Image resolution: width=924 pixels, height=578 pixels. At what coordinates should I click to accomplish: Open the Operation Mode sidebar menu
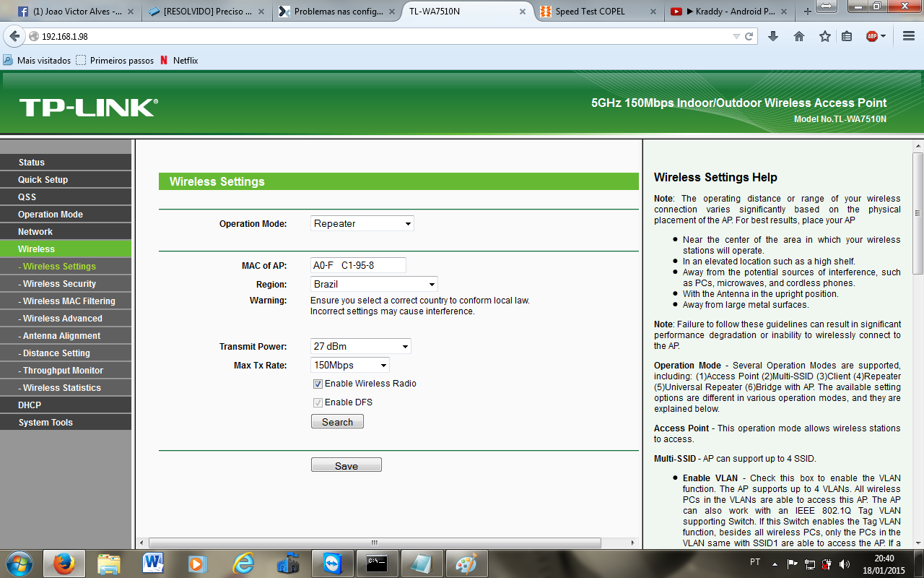pos(66,215)
